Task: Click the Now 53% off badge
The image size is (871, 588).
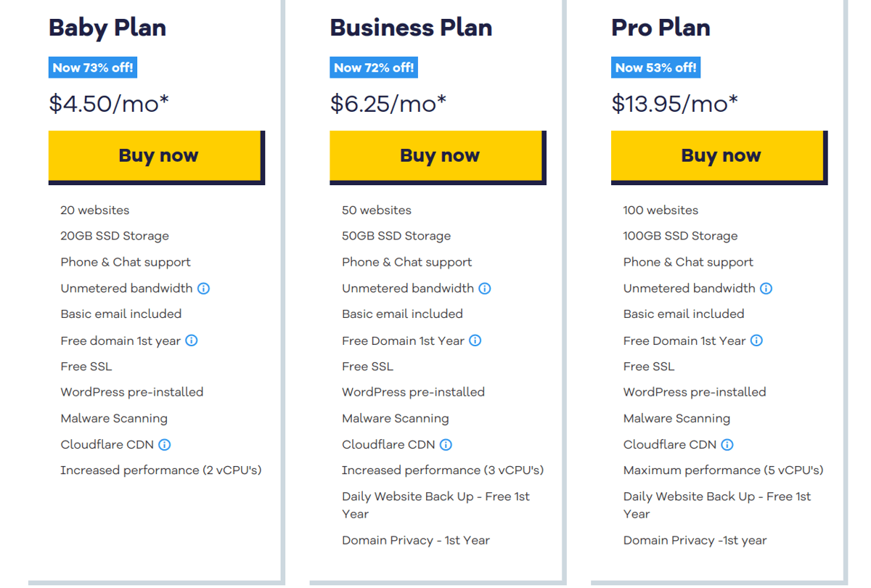Action: point(655,67)
